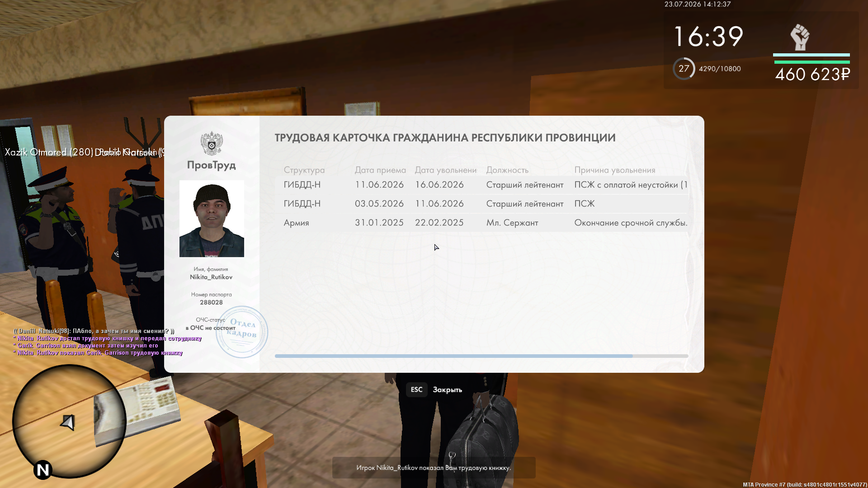Click the Окончание срочной службы reason
Viewport: 868px width, 488px height.
(631, 223)
